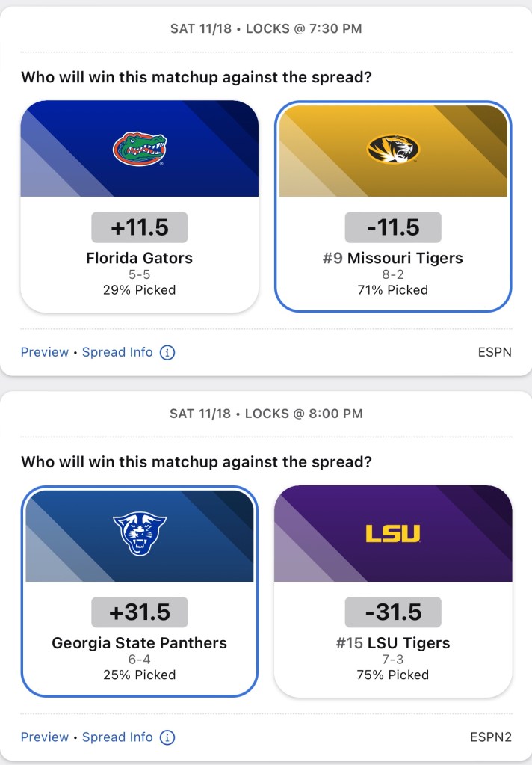This screenshot has height=765, width=532.
Task: Pick #9 Missouri Tigers -11.5 card
Action: click(x=393, y=258)
